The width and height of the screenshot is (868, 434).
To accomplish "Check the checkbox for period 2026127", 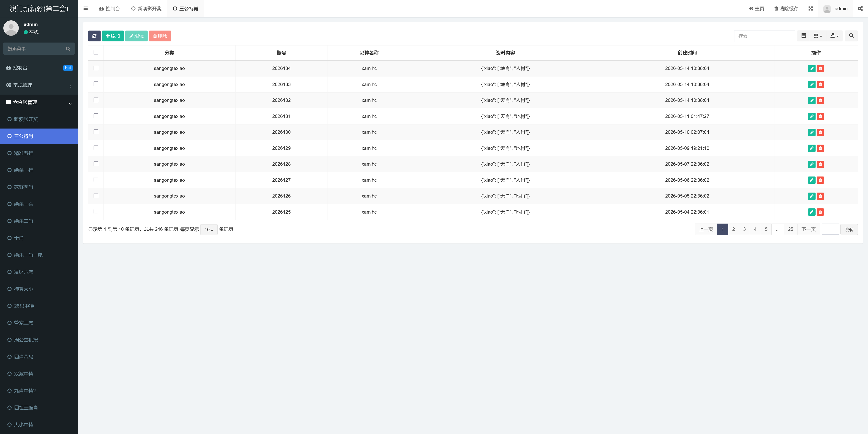I will pyautogui.click(x=96, y=180).
